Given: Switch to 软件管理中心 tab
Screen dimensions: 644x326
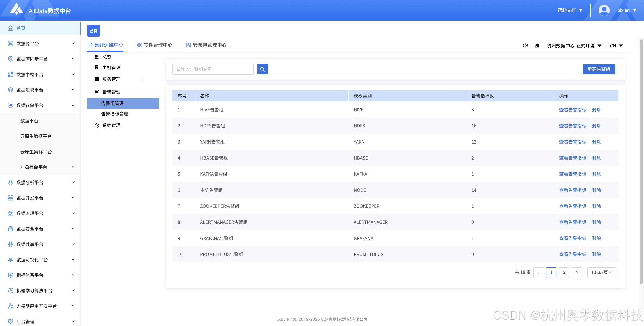Looking at the screenshot, I should pyautogui.click(x=155, y=45).
